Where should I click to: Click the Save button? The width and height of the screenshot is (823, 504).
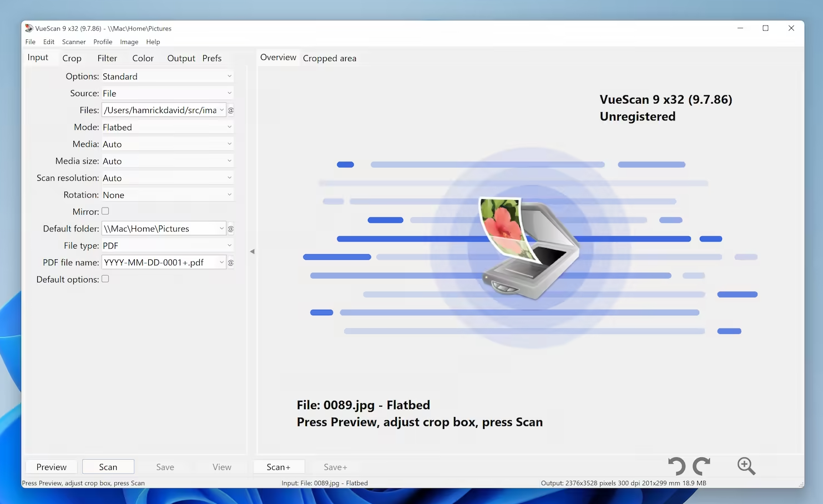pyautogui.click(x=165, y=467)
